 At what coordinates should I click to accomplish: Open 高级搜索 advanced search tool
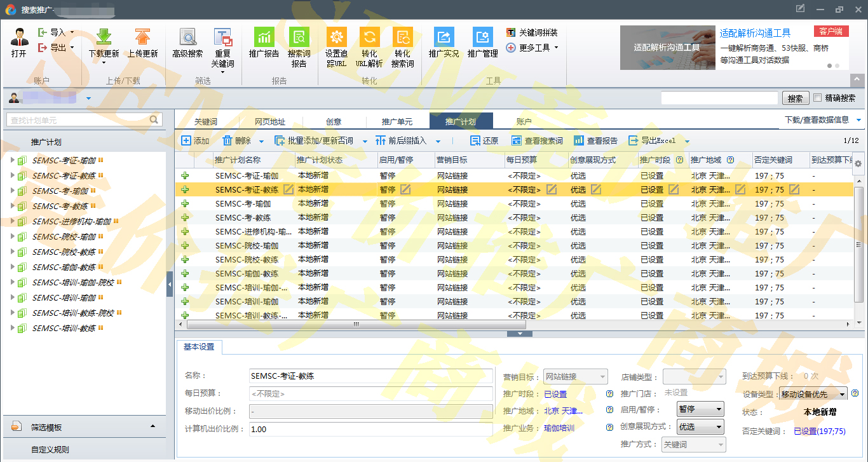pyautogui.click(x=187, y=37)
